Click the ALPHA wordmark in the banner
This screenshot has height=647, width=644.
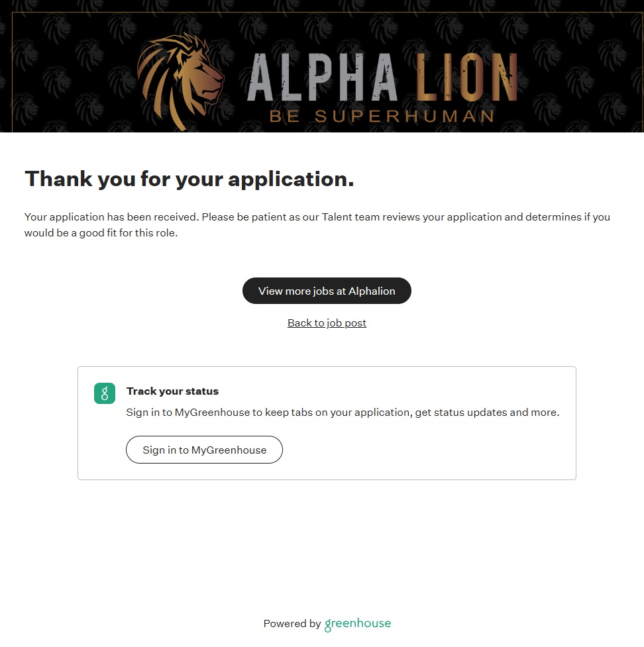[x=321, y=77]
